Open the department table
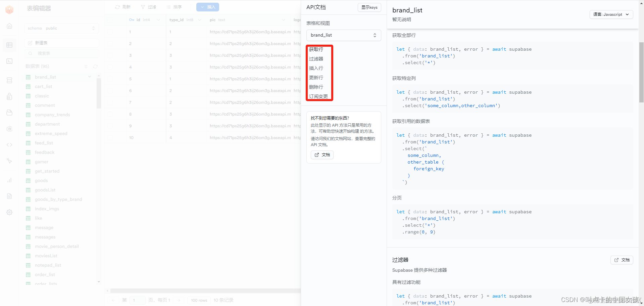The width and height of the screenshot is (644, 306). [47, 124]
